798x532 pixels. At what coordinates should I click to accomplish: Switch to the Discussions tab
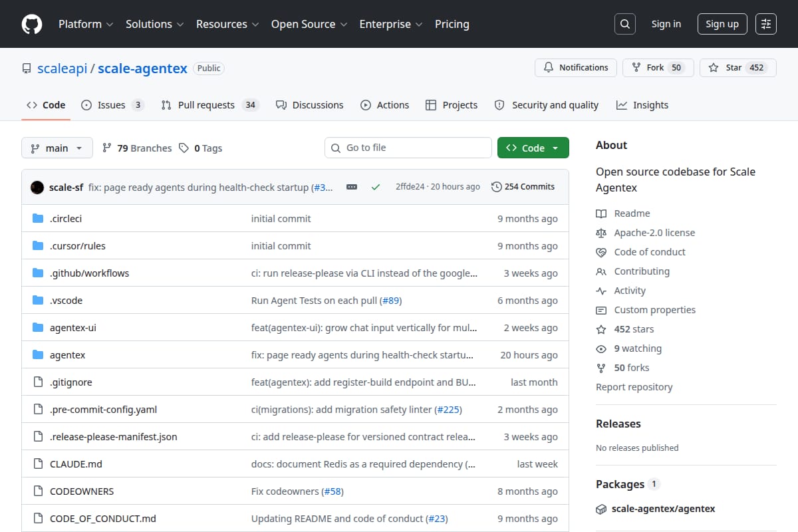pyautogui.click(x=309, y=105)
